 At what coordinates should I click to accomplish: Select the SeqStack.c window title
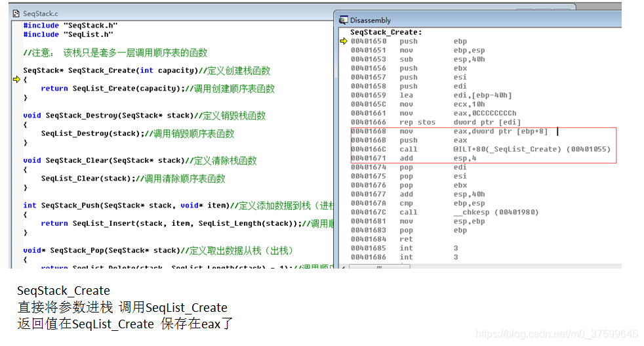pyautogui.click(x=41, y=14)
